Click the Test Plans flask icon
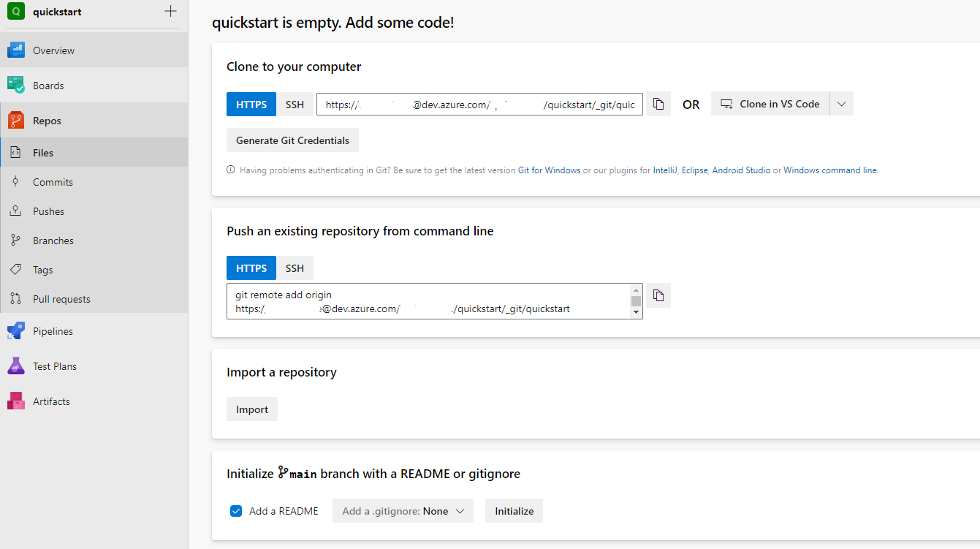The width and height of the screenshot is (980, 549). (16, 366)
